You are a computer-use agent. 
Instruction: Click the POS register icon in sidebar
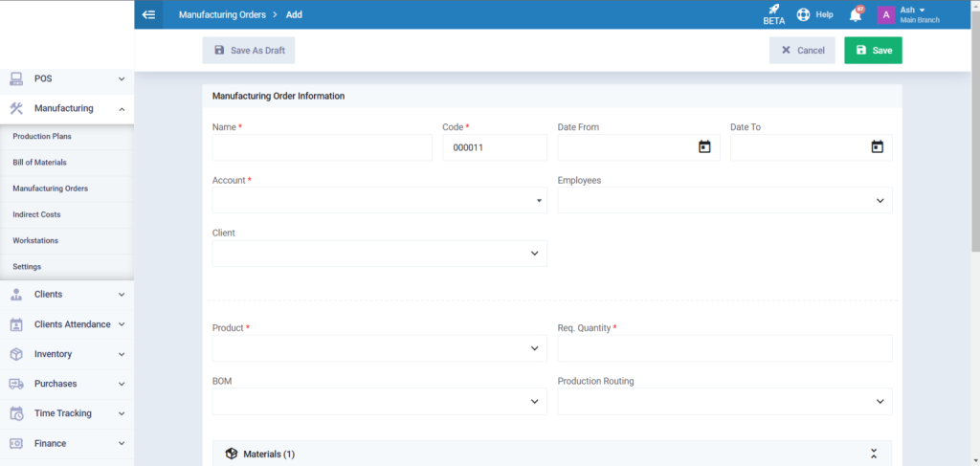[16, 78]
